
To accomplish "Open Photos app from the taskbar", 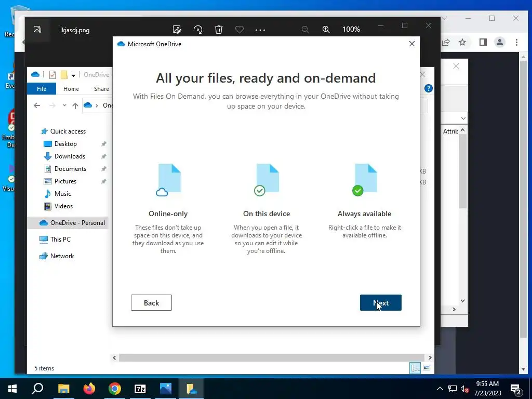I will click(x=166, y=389).
